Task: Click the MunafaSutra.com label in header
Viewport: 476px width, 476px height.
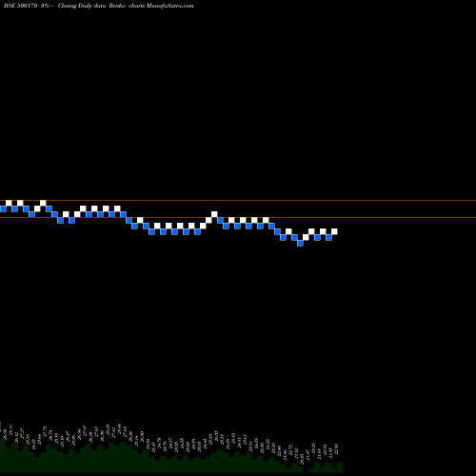Action: click(x=169, y=6)
